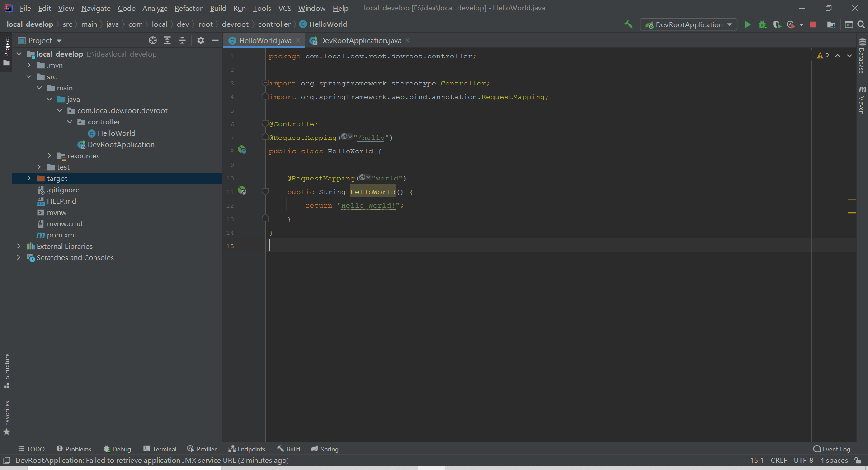Click the gutter icon on line 11

point(242,190)
